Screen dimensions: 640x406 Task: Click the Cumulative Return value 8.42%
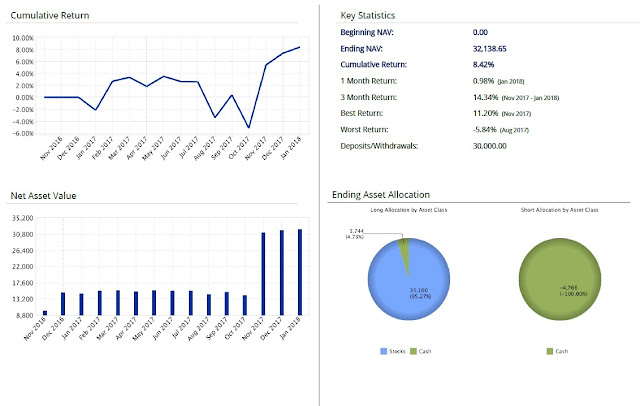click(x=483, y=64)
